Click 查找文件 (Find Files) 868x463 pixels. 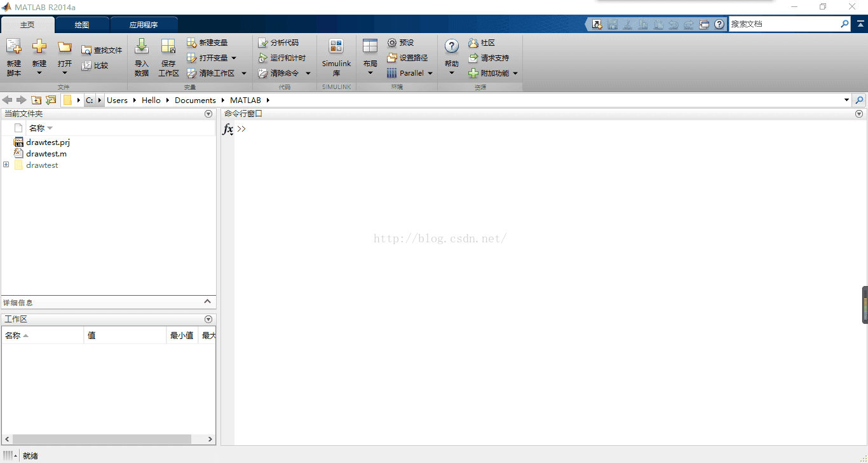102,50
